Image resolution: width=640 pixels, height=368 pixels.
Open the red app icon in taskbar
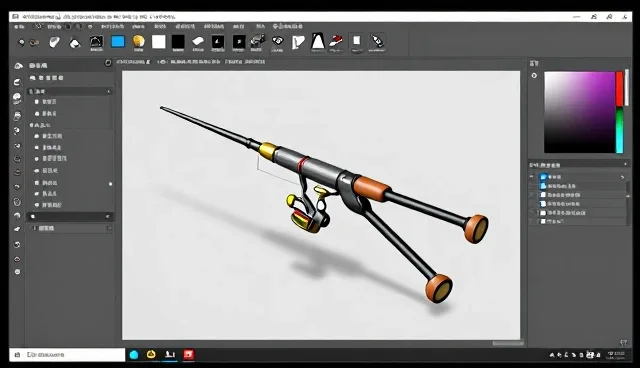[x=188, y=355]
